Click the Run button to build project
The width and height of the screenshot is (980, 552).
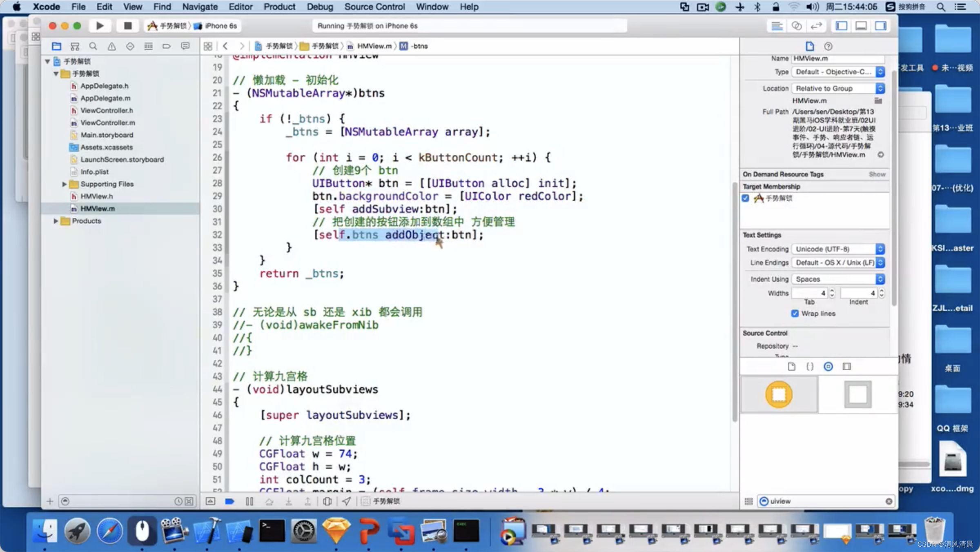click(x=99, y=26)
